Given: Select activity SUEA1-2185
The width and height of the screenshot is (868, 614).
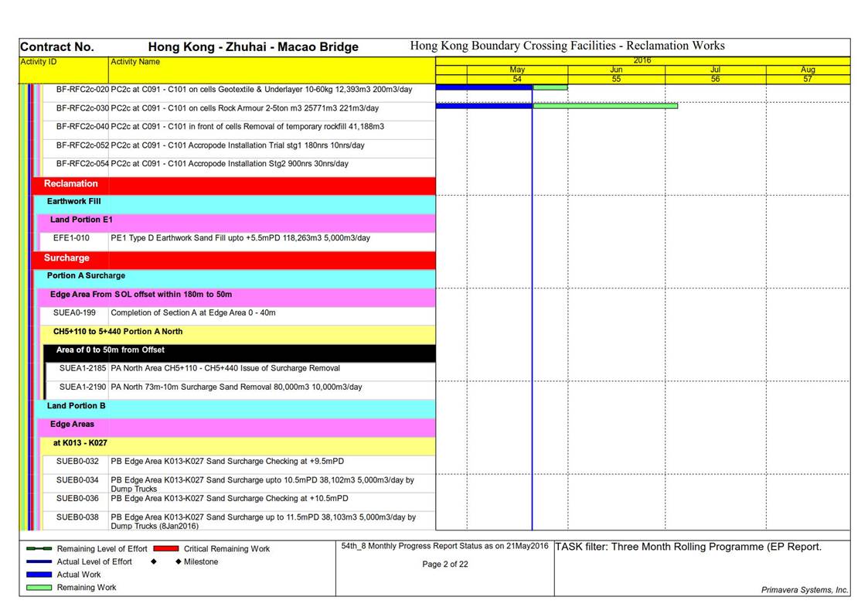Looking at the screenshot, I should (x=241, y=371).
